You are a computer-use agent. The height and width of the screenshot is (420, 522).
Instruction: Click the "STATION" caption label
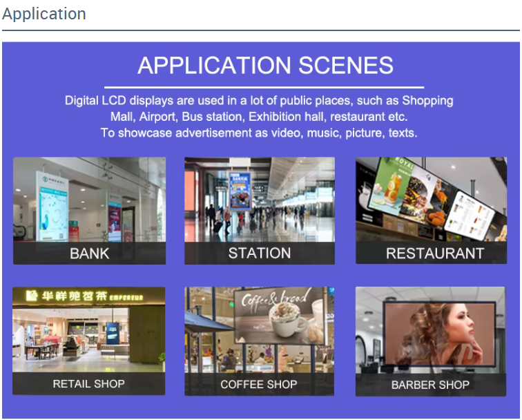coord(260,253)
